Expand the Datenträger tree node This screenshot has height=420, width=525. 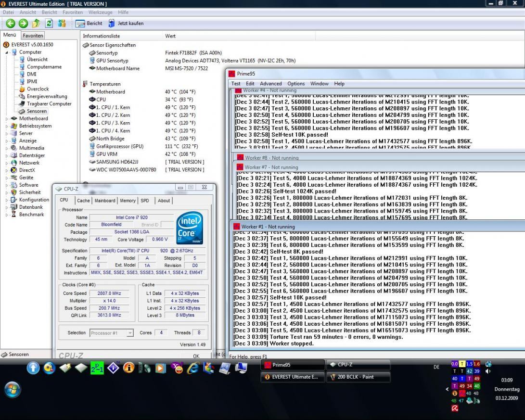click(x=7, y=155)
